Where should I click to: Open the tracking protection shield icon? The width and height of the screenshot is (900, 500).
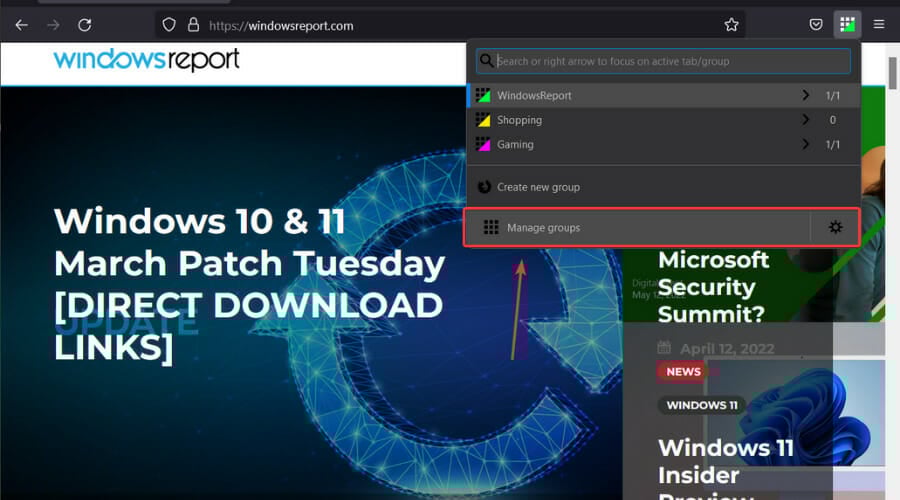click(x=169, y=25)
